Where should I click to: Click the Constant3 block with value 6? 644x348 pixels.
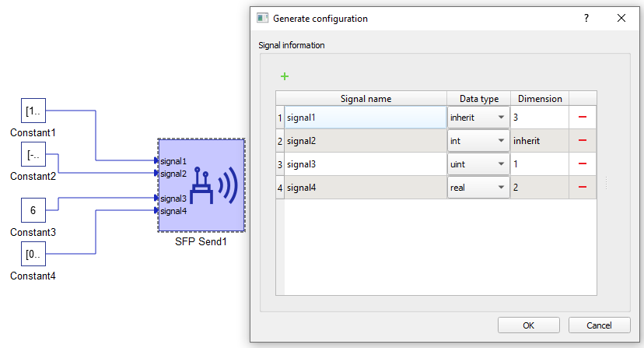[33, 210]
